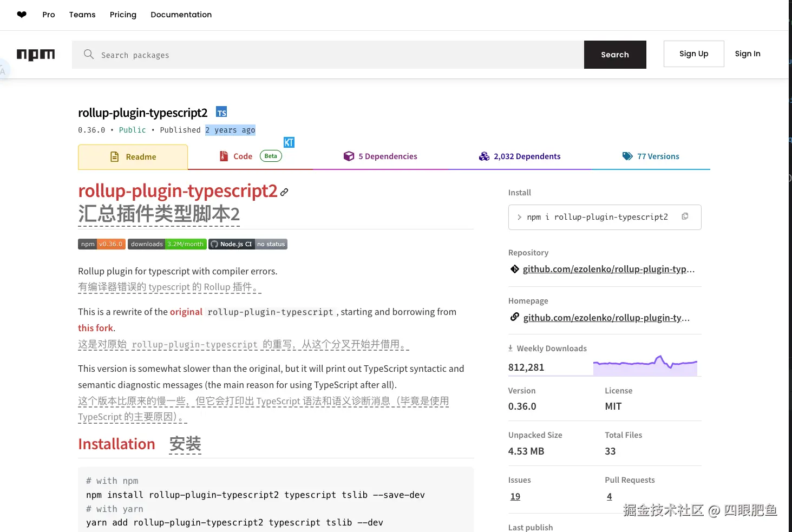The height and width of the screenshot is (532, 792).
Task: Click the Weekly Downloads download arrow icon
Action: point(510,348)
